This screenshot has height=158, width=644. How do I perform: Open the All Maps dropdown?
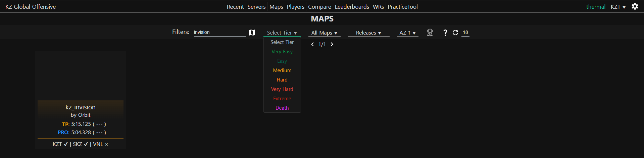pos(324,33)
